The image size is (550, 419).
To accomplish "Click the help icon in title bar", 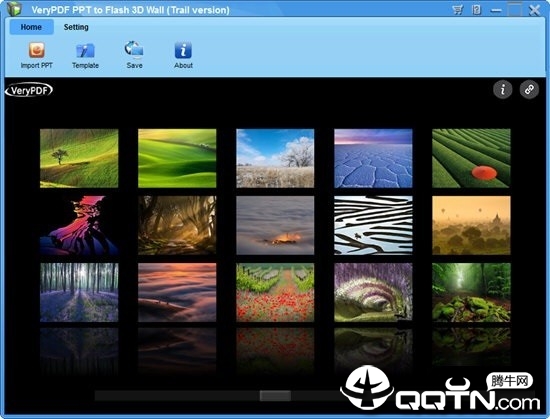I will pyautogui.click(x=477, y=10).
